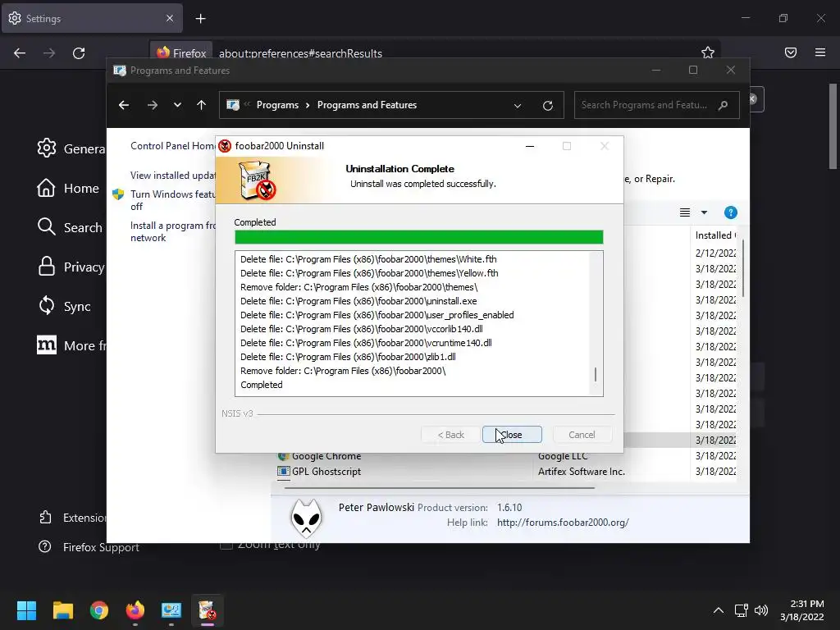Open Firefox Support link
Viewport: 840px width, 630px height.
click(89, 547)
